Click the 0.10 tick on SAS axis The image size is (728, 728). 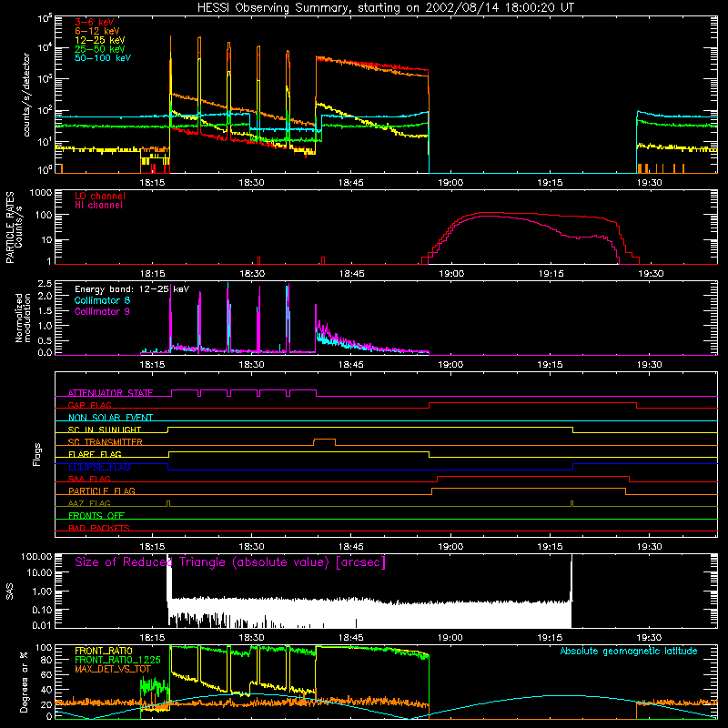pyautogui.click(x=42, y=610)
